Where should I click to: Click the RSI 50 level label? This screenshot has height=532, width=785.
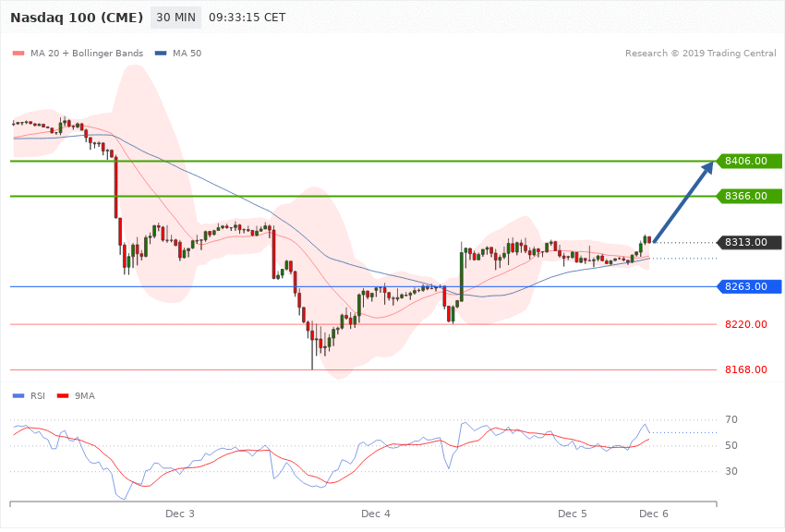(x=731, y=445)
